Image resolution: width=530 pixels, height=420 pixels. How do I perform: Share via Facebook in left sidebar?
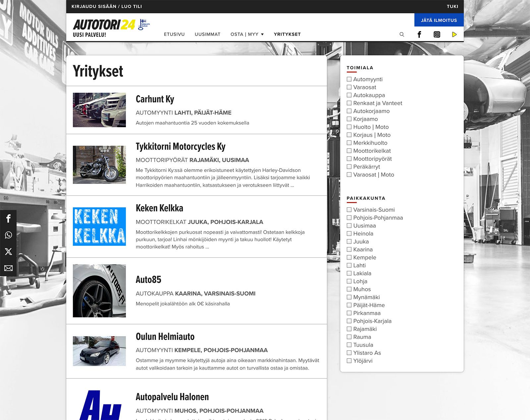(8, 218)
